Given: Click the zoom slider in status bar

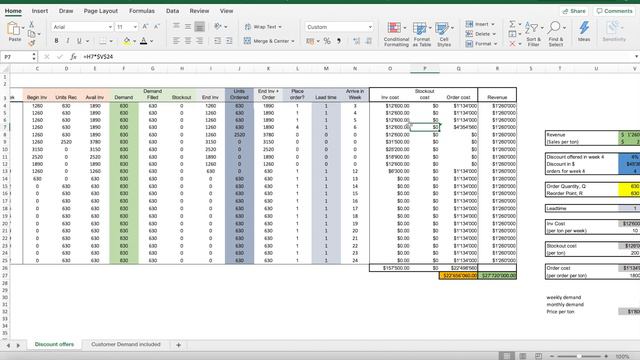Looking at the screenshot, I should pyautogui.click(x=579, y=356).
